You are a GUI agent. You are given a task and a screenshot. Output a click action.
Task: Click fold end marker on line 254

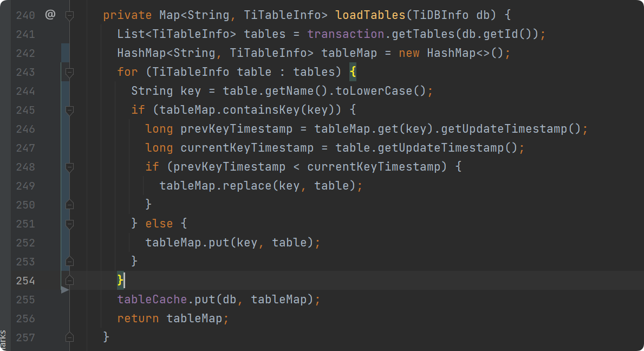coord(69,281)
